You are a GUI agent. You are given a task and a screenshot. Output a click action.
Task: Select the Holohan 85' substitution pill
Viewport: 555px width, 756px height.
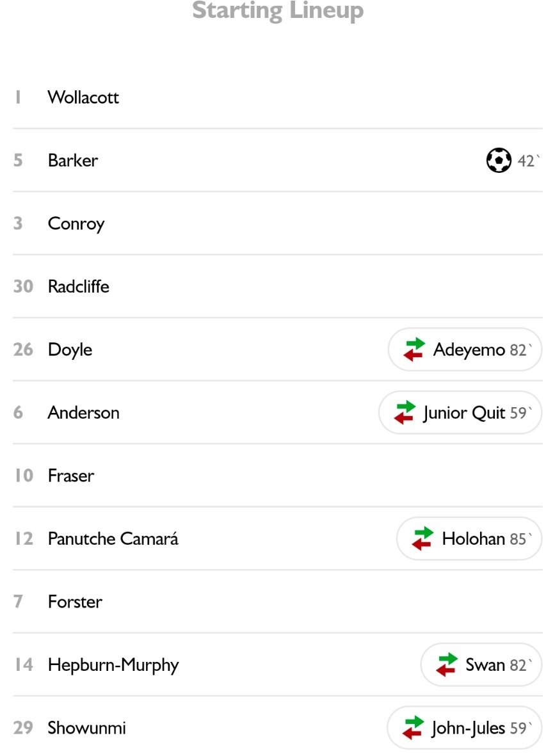469,538
